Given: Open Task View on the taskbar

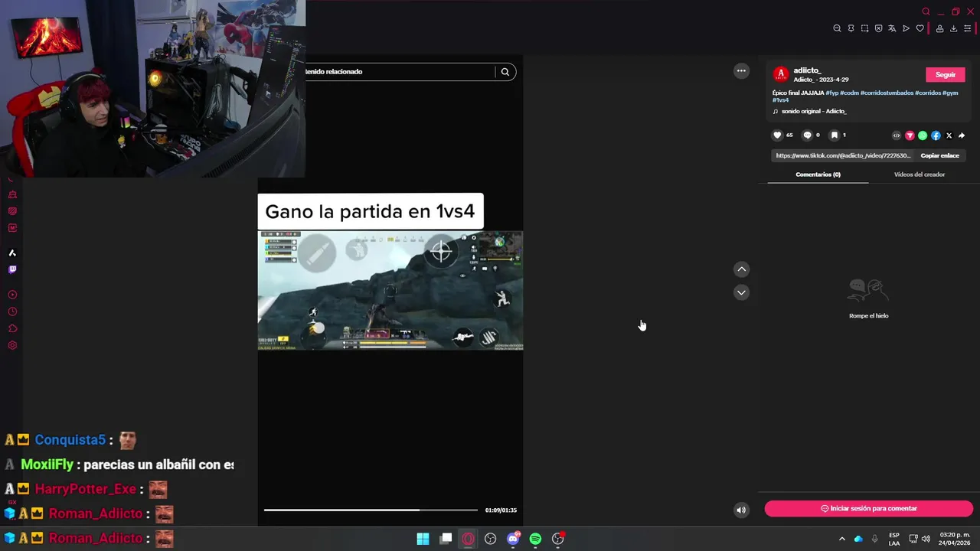Looking at the screenshot, I should pyautogui.click(x=446, y=539).
